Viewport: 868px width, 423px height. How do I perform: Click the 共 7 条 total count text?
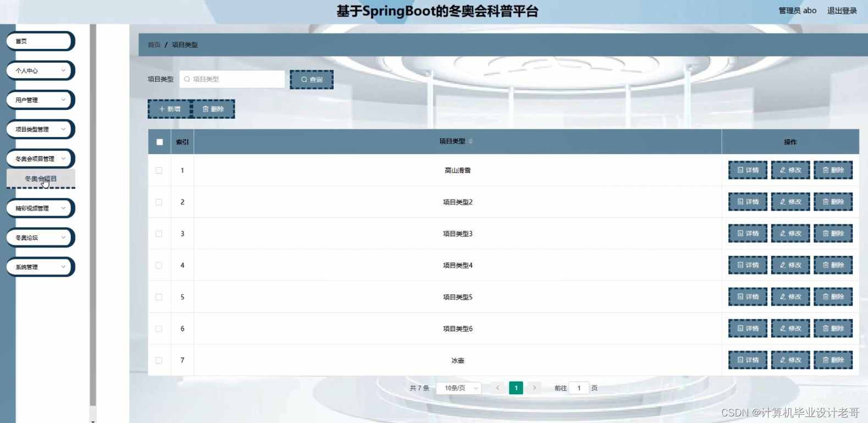pyautogui.click(x=419, y=388)
